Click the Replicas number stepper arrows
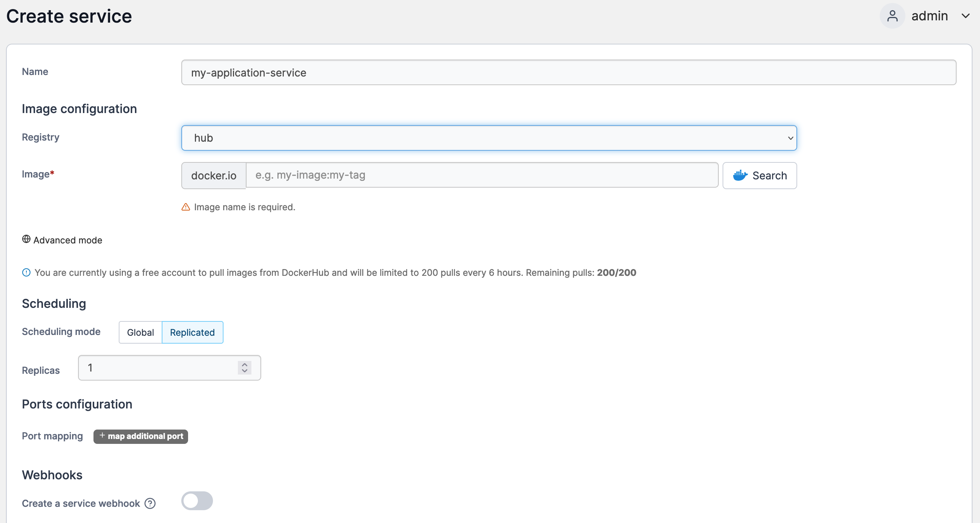Viewport: 980px width, 523px height. point(245,367)
